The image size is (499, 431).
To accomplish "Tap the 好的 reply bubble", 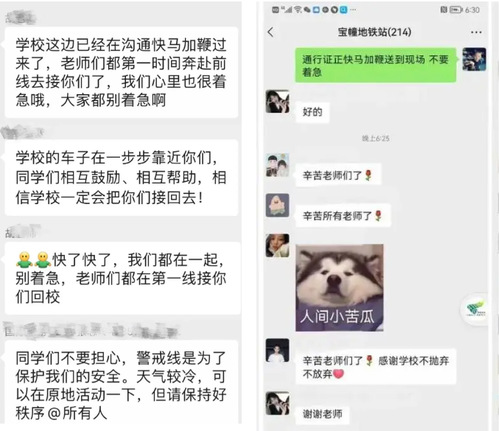I will tap(312, 112).
